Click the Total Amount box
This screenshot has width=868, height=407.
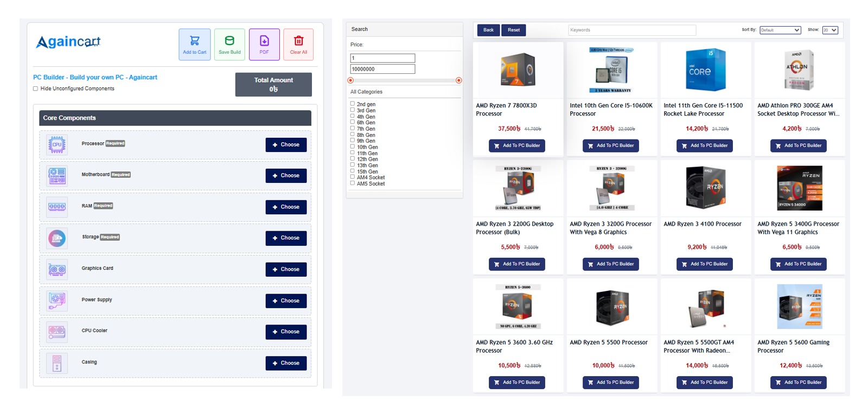(273, 85)
